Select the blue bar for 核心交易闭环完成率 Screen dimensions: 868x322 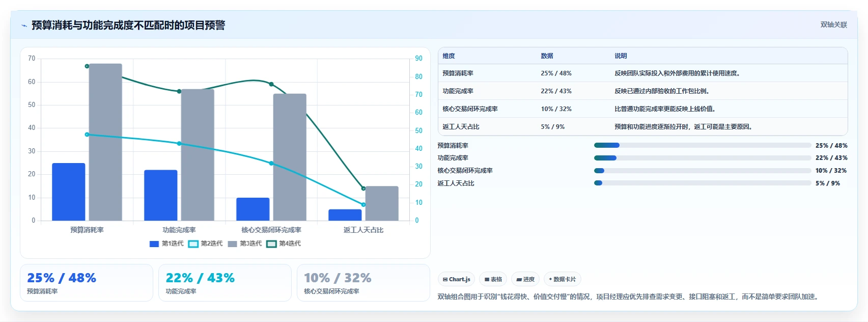(x=253, y=209)
